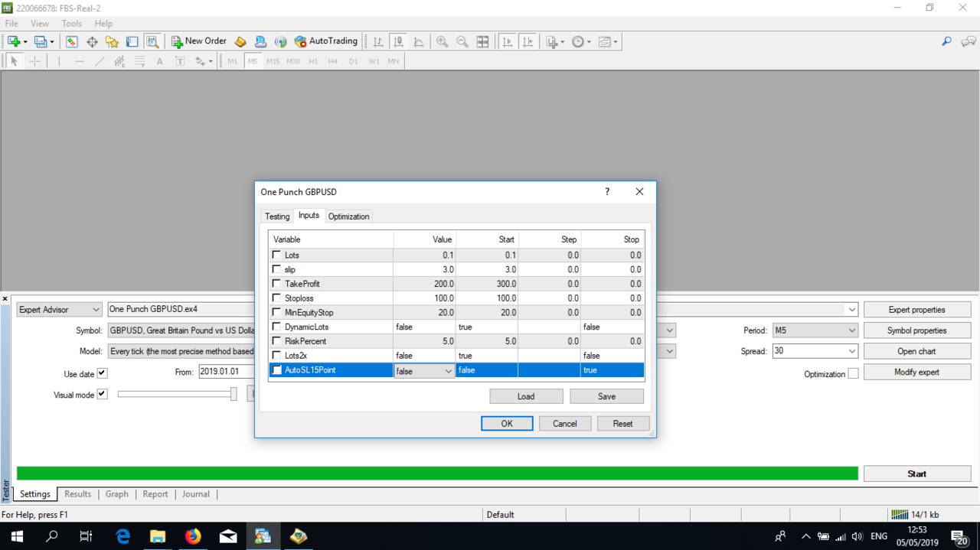
Task: Click the tile windows icon
Action: (x=482, y=41)
